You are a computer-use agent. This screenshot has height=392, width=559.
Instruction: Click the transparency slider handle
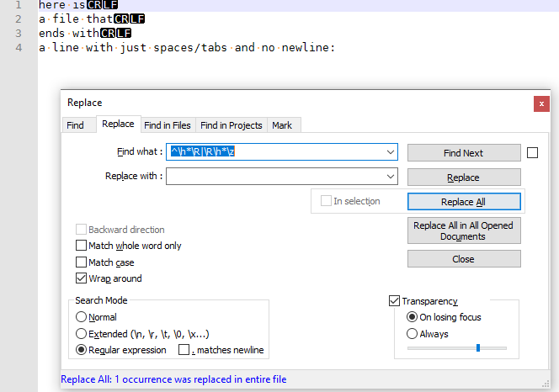tap(478, 347)
